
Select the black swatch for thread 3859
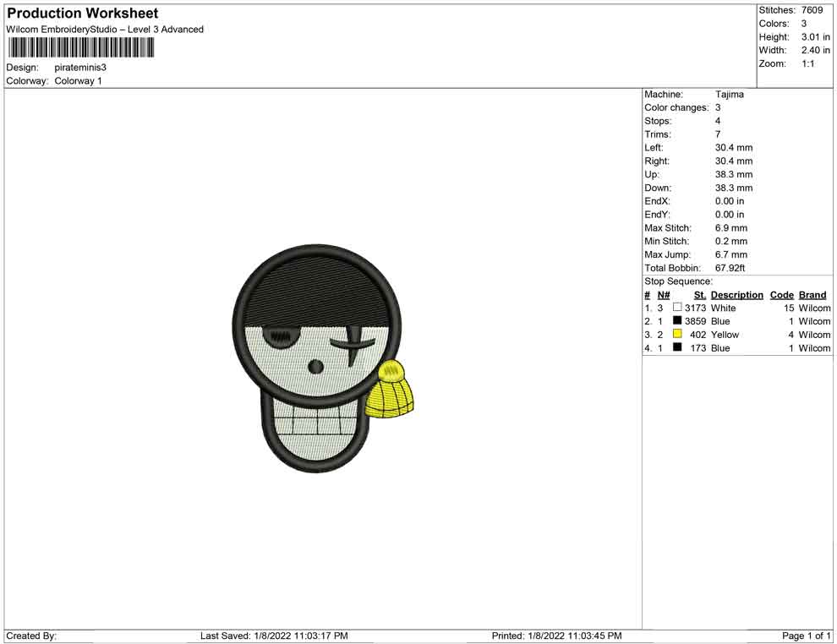point(677,320)
